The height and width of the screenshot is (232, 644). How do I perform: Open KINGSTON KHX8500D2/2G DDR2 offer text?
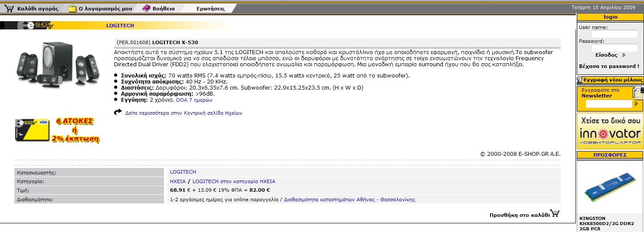coord(607,223)
